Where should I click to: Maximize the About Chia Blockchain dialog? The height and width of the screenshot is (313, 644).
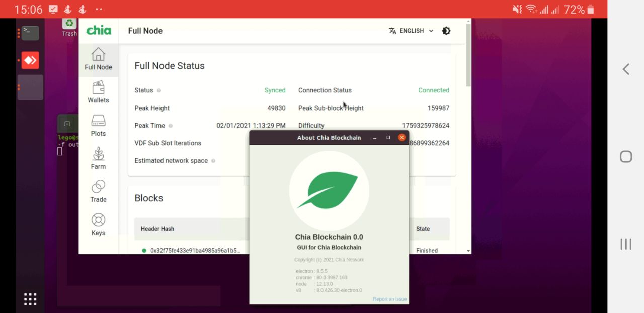388,138
